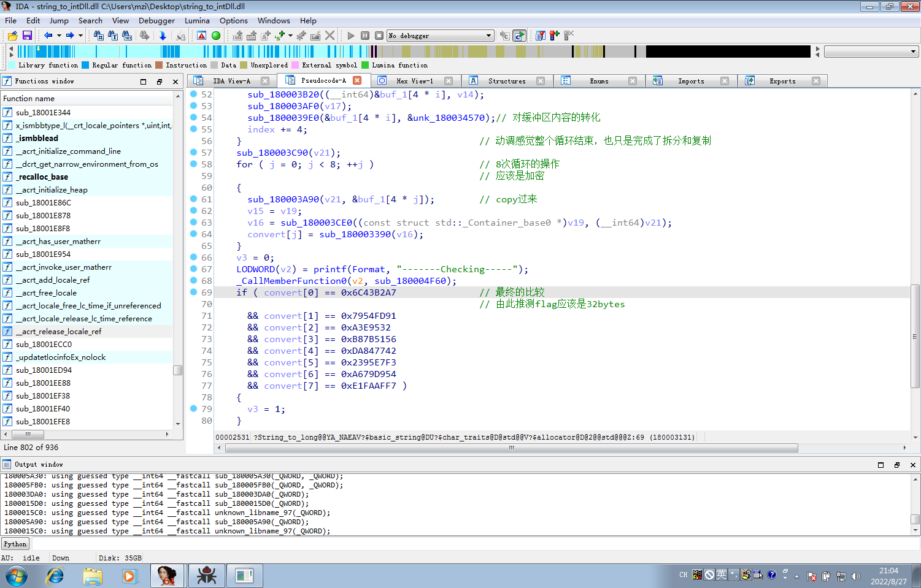This screenshot has height=588, width=921.
Task: Switch to the Exports tab
Action: pos(782,81)
